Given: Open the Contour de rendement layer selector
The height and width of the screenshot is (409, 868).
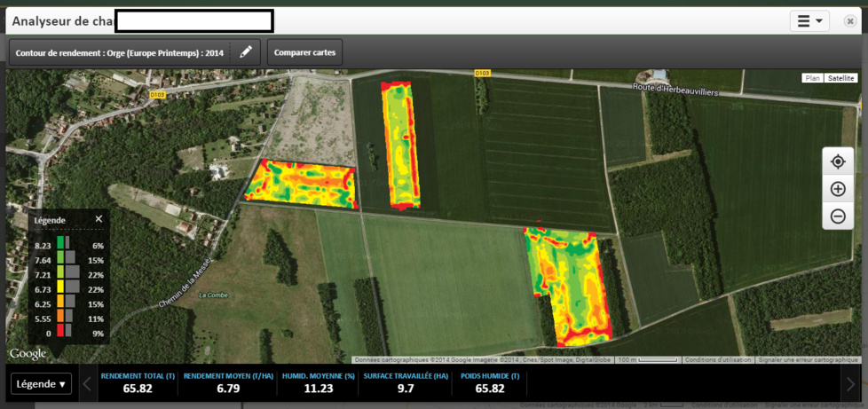Looking at the screenshot, I should 120,52.
